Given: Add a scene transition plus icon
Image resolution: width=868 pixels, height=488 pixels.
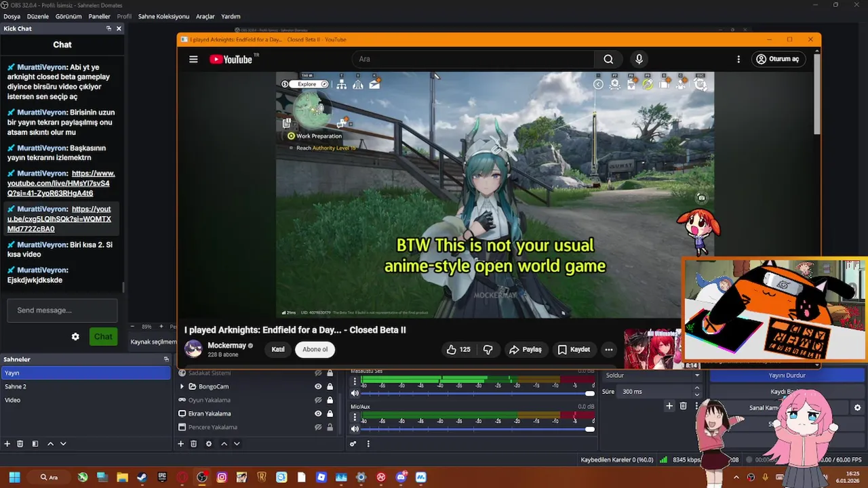Looking at the screenshot, I should tap(669, 406).
